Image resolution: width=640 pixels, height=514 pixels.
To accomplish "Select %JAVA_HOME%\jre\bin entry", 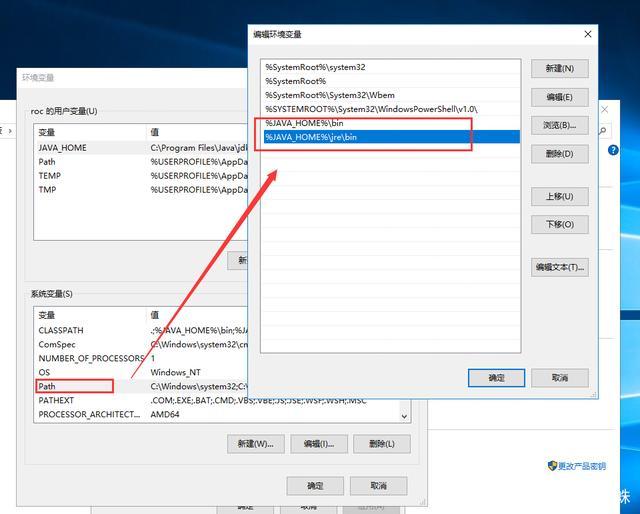I will pos(390,137).
